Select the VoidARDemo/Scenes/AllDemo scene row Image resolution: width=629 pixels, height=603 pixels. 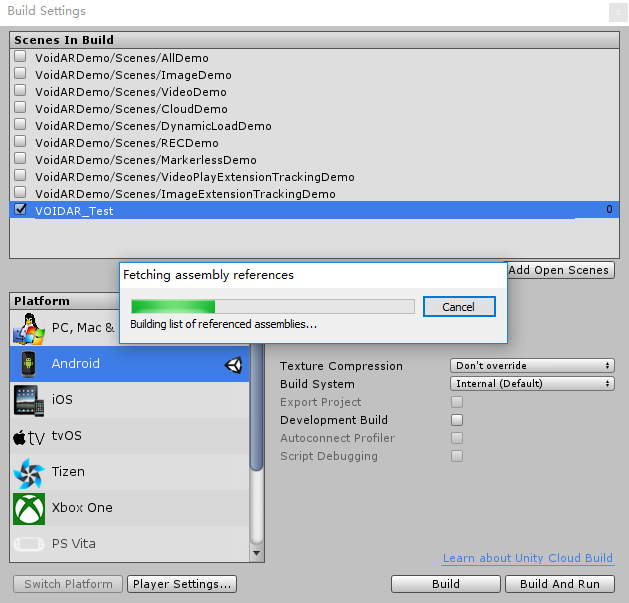(x=314, y=58)
